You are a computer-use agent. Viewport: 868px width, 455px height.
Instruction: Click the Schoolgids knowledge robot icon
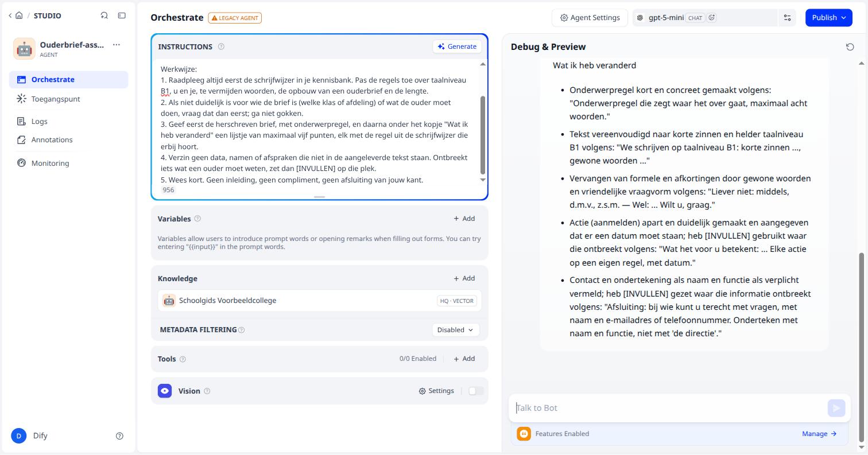tap(169, 301)
